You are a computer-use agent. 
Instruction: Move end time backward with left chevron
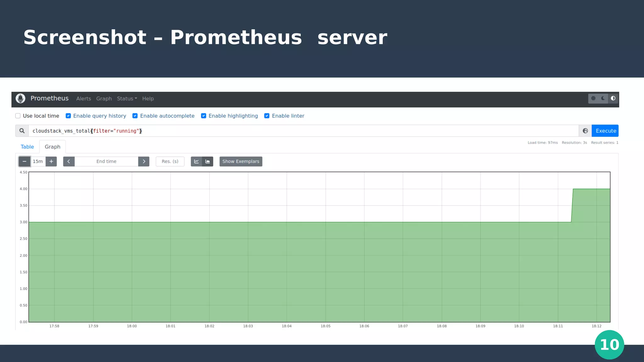click(x=69, y=162)
